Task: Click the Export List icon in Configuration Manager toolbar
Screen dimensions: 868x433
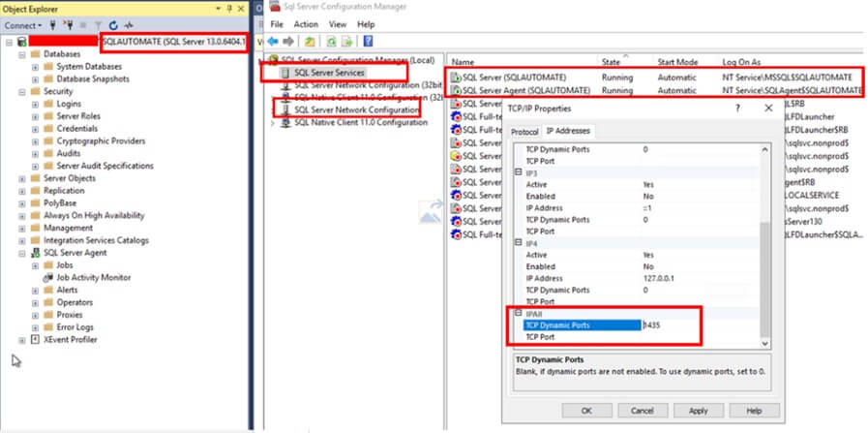Action: [347, 42]
